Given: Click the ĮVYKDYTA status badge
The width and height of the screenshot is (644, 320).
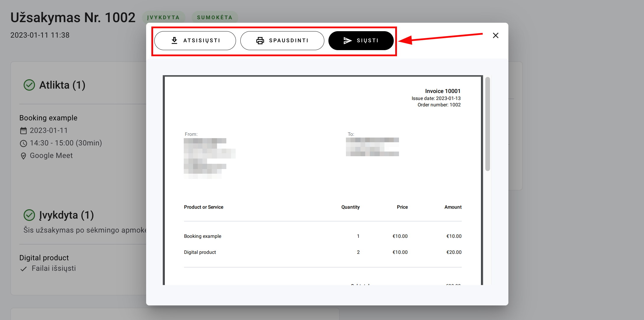Looking at the screenshot, I should (163, 17).
